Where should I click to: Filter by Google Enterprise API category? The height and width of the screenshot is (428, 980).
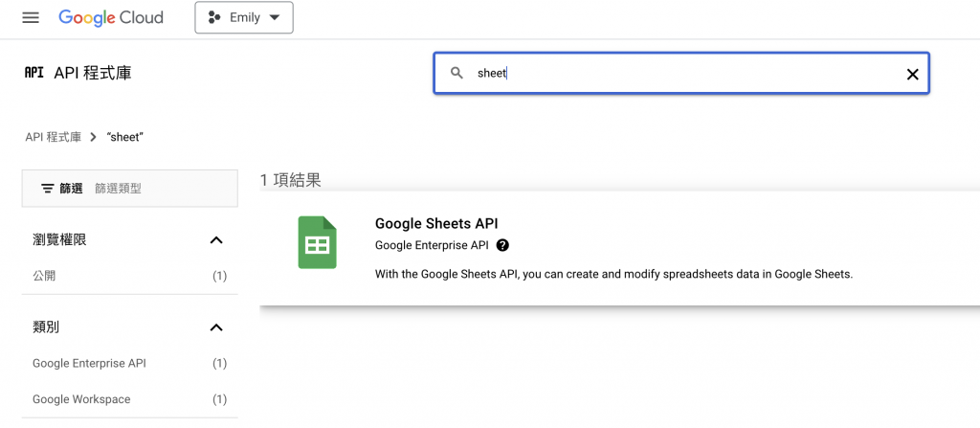coord(89,363)
